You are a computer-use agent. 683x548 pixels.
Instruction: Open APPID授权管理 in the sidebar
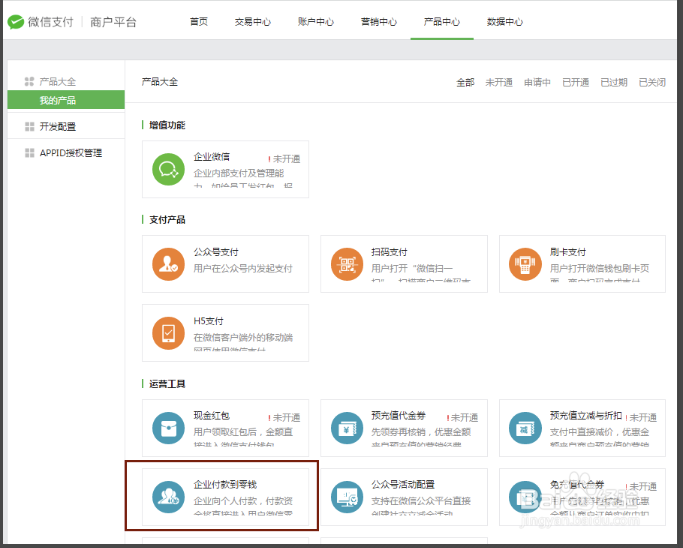point(70,153)
